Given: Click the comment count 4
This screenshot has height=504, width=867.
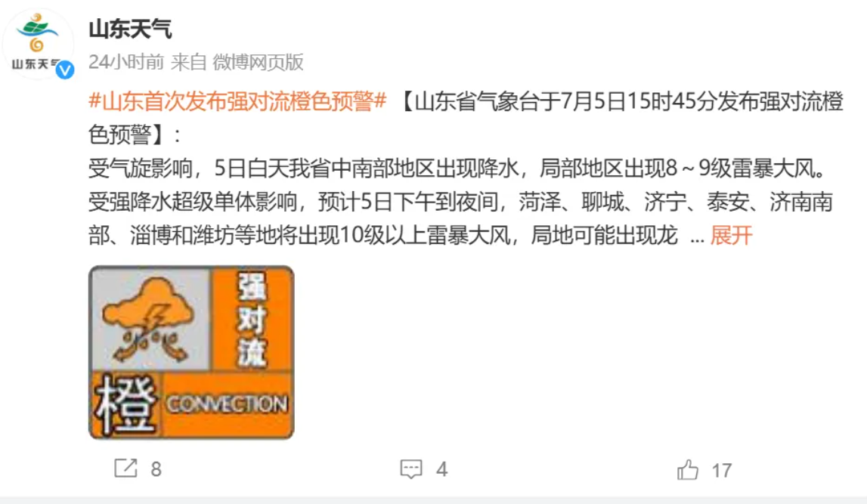Looking at the screenshot, I should click(441, 469).
